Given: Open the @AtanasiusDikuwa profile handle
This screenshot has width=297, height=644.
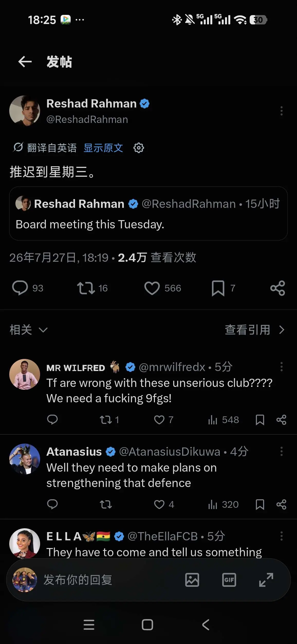Looking at the screenshot, I should [x=170, y=452].
